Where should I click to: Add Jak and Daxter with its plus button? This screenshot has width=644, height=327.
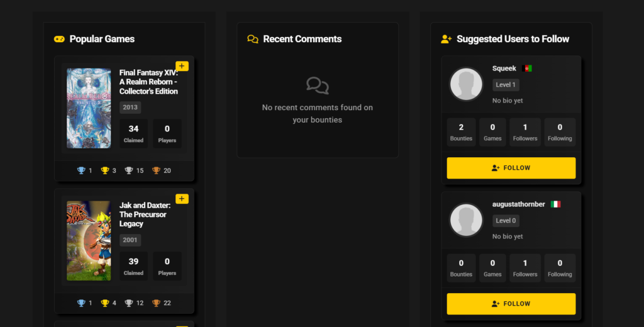tap(182, 199)
